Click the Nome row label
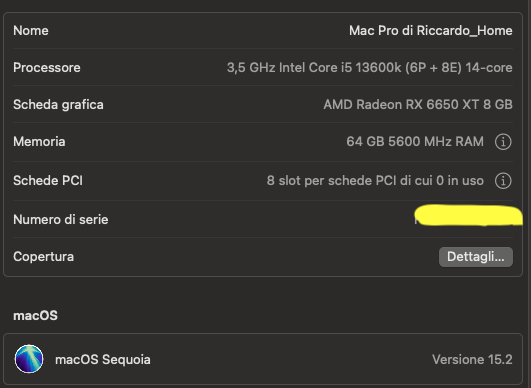Viewport: 531px width, 388px height. 31,30
